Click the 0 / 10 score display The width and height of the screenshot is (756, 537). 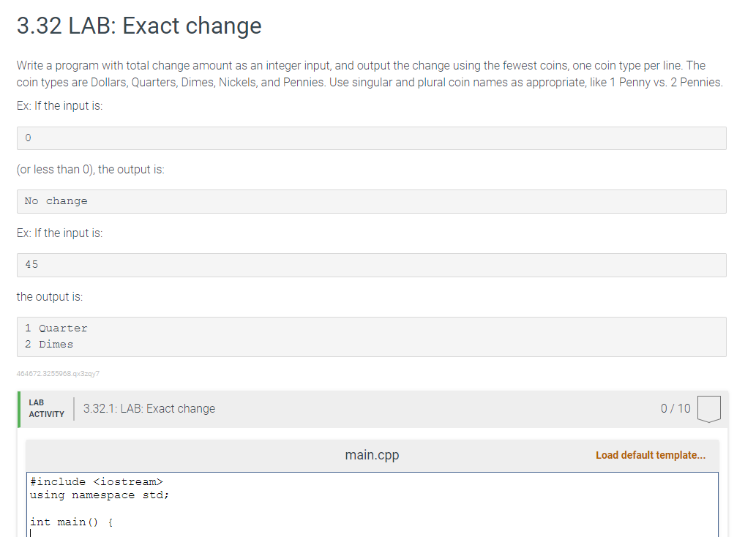tap(674, 408)
